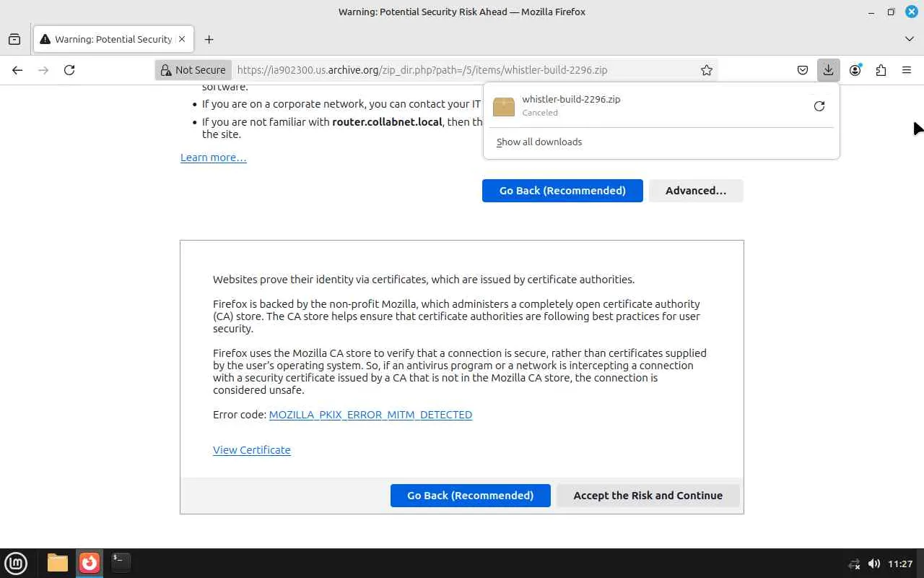
Task: Maximize the Firefox window
Action: (x=891, y=12)
